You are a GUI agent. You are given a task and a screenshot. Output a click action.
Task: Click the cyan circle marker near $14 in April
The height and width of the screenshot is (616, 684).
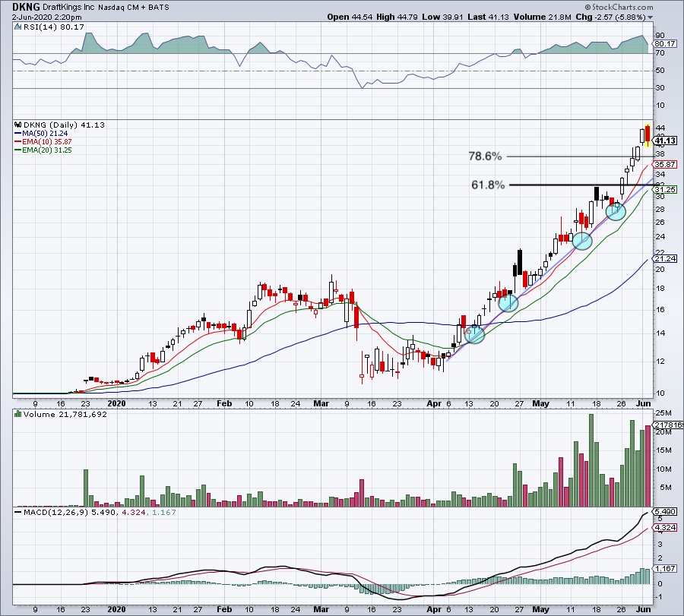click(x=474, y=335)
